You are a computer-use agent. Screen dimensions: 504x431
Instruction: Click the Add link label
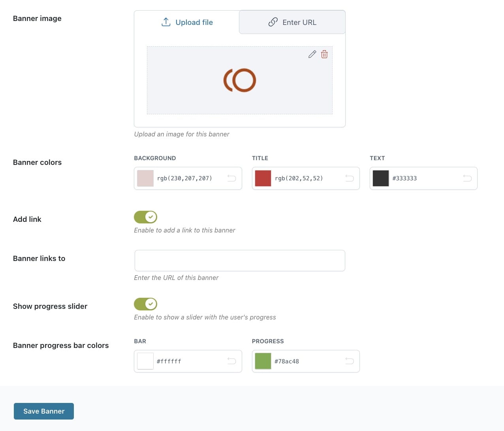pyautogui.click(x=27, y=219)
